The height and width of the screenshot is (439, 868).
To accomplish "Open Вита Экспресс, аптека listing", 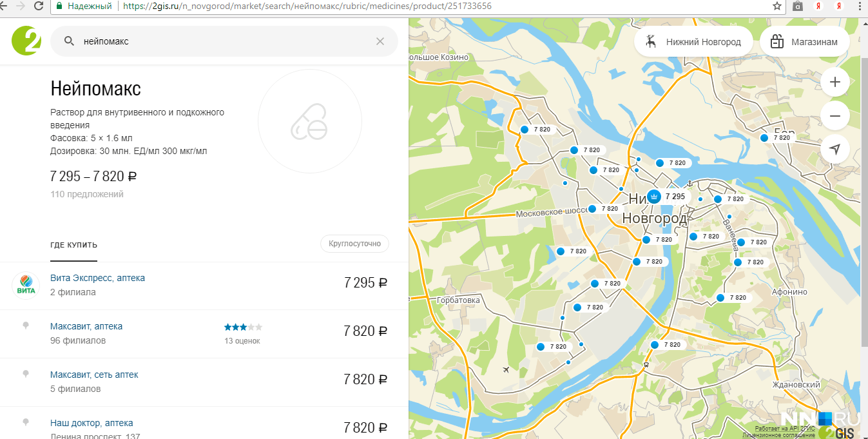I will point(97,278).
